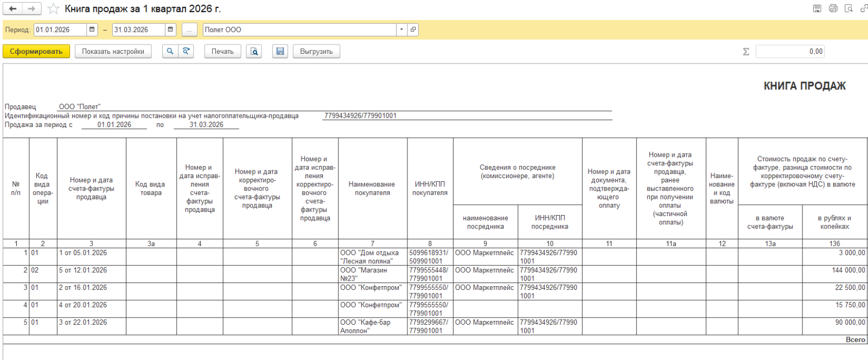Screen dimensions: 868x360
Task: Click the top-right printer icon
Action: pyautogui.click(x=833, y=9)
